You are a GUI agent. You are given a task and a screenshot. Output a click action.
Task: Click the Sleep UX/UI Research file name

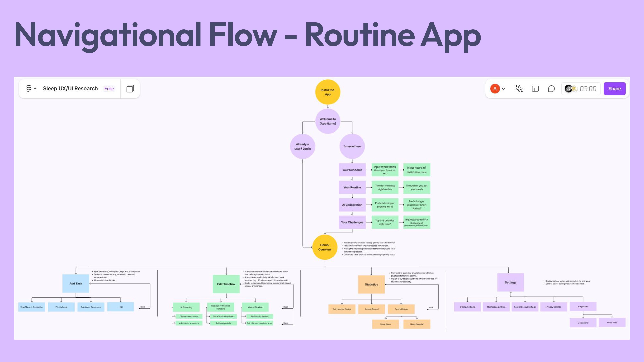click(70, 88)
